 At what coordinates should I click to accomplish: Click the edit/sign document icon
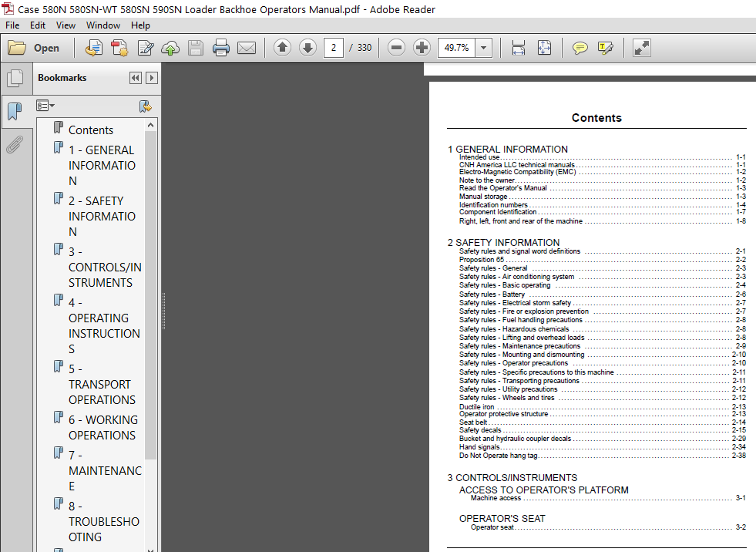(x=145, y=48)
